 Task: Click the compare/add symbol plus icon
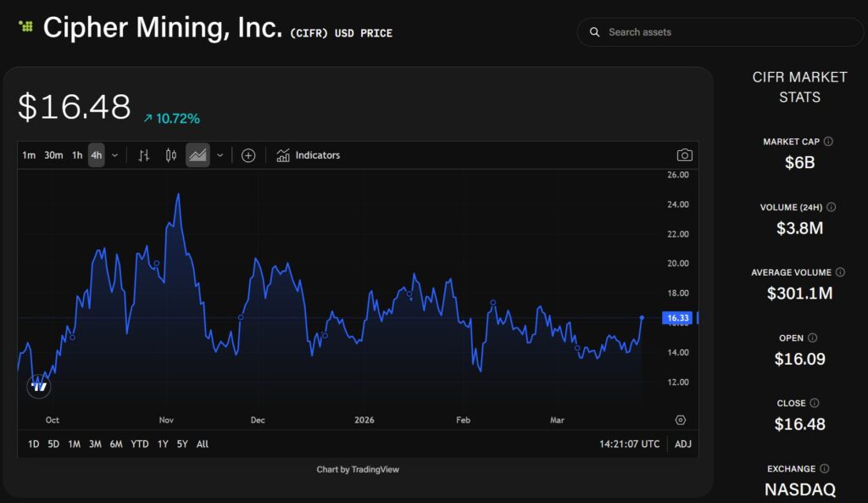(x=248, y=155)
